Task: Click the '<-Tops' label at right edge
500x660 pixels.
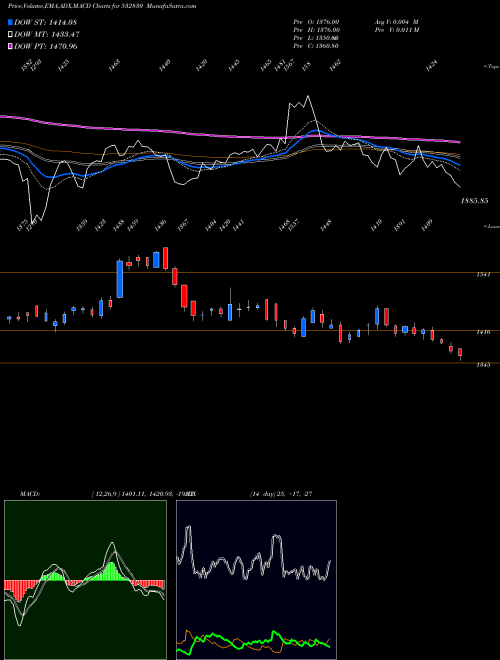Action: [491, 67]
